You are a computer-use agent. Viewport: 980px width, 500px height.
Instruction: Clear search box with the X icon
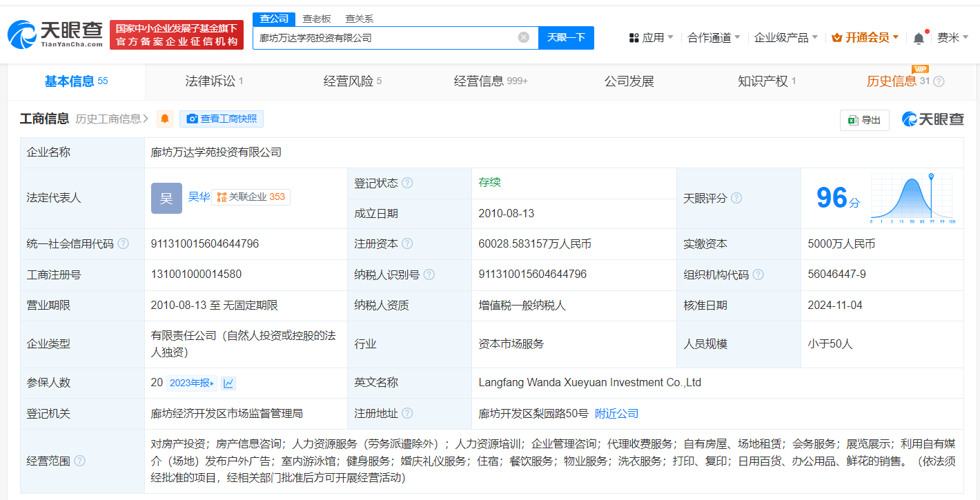(x=524, y=37)
